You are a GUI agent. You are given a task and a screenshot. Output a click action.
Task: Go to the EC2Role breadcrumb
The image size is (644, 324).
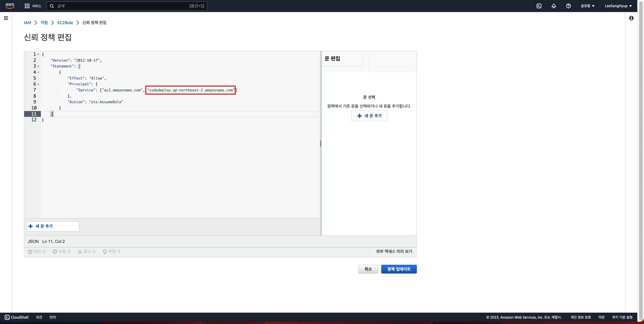coord(65,23)
